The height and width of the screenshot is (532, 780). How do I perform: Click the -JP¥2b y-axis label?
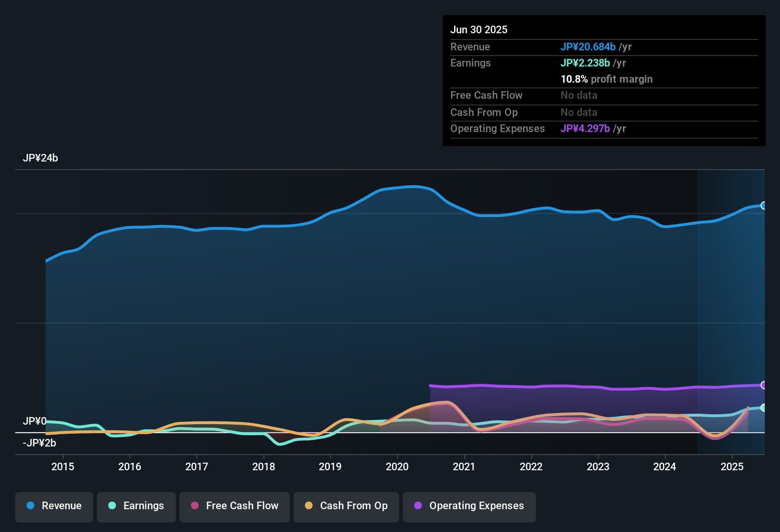click(39, 443)
